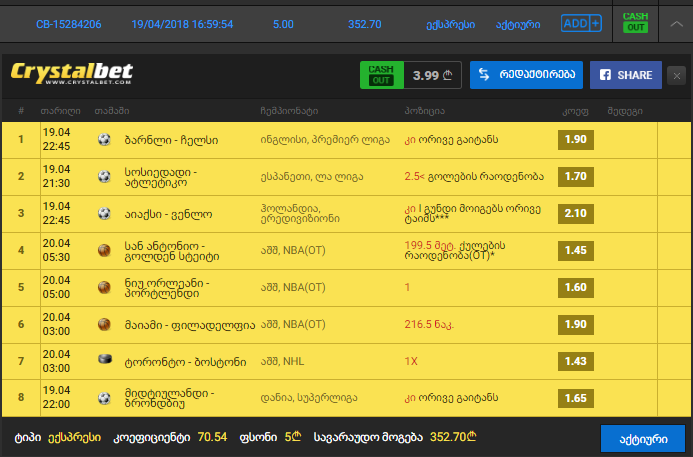Screen dimensions: 693x457
Task: Click the blue აქტიური button at the bottom
Action: tap(643, 439)
